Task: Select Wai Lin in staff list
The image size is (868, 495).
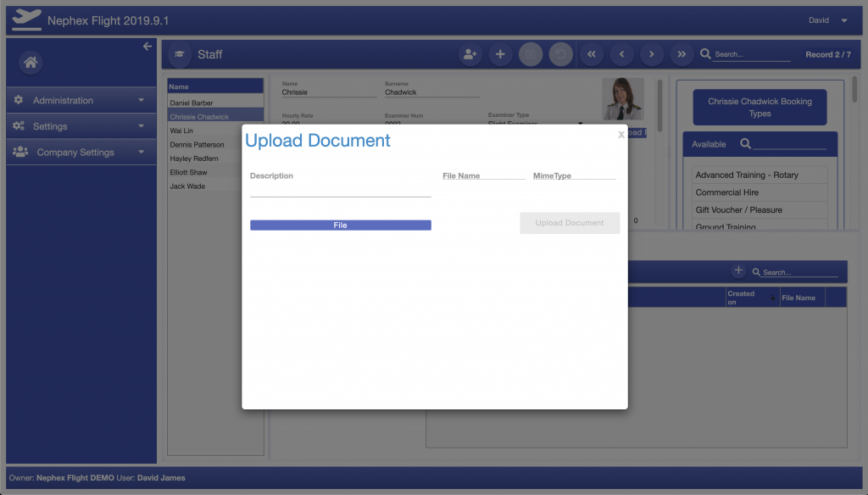Action: [204, 131]
